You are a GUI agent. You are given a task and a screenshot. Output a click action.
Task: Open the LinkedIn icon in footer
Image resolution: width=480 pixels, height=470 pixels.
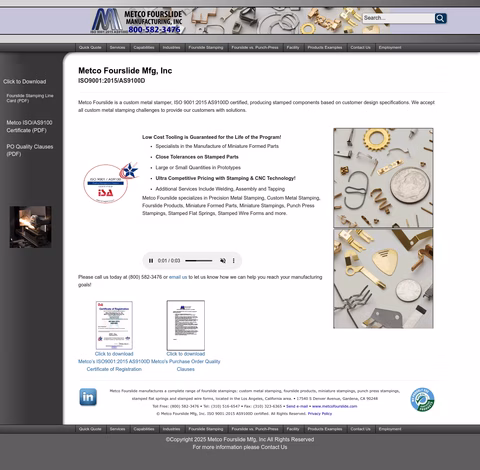point(88,397)
